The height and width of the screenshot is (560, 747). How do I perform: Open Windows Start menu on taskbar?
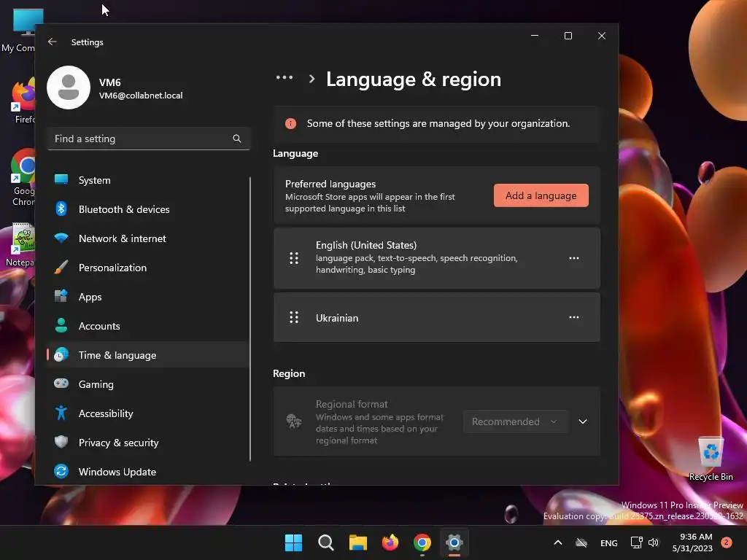[293, 542]
